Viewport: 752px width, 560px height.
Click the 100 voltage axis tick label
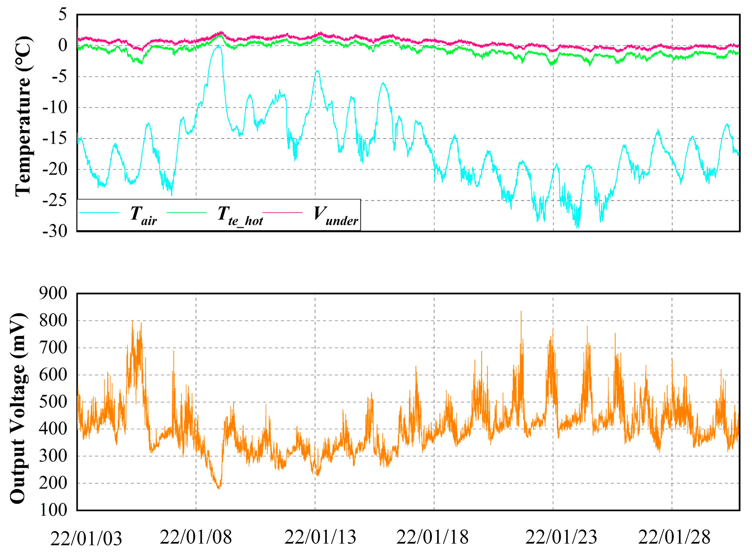point(54,510)
